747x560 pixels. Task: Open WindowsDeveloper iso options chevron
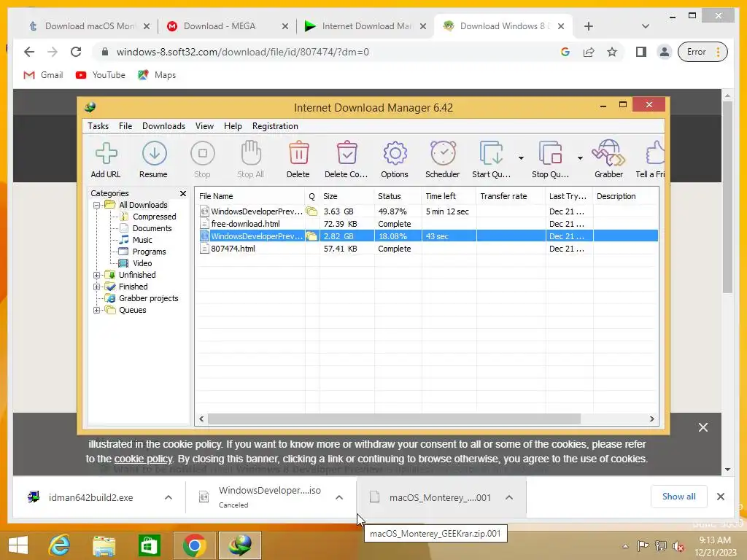click(x=339, y=497)
